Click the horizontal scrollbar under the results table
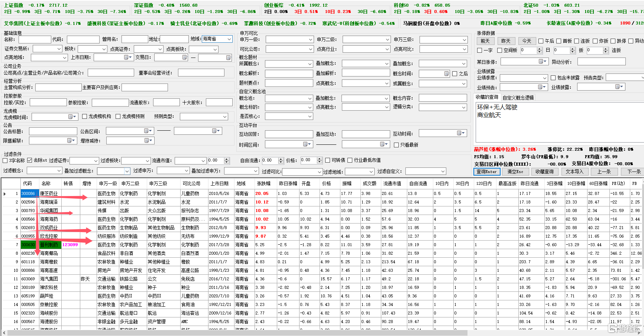Screen dimensions: 644x336 [x=238, y=333]
